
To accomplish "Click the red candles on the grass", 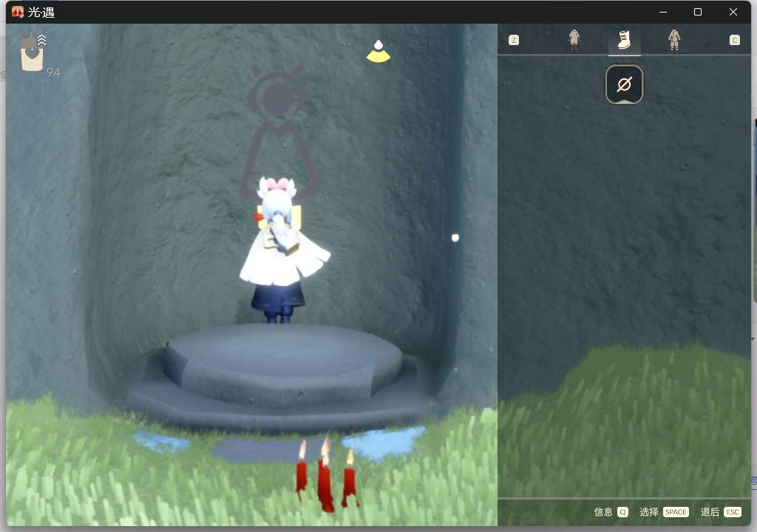I will point(327,476).
